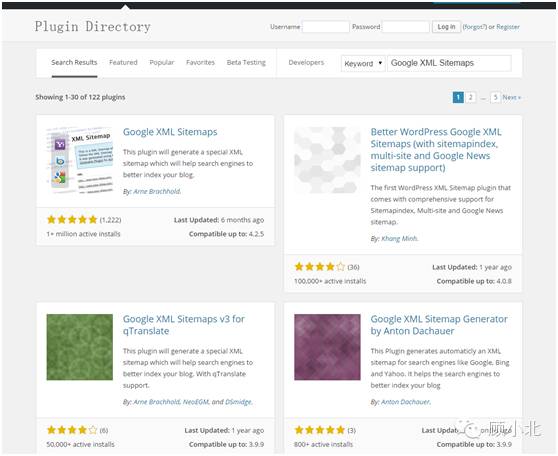Open author link Arne Brachhold

(157, 191)
